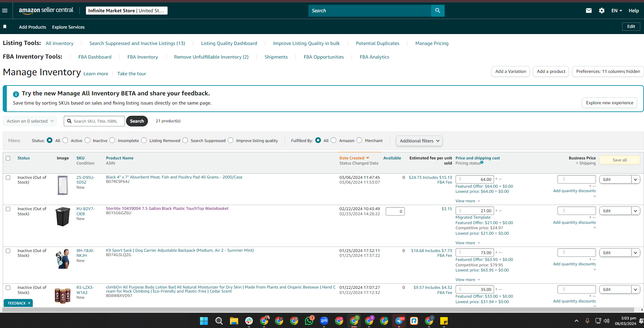Open the hamburger navigation menu
Image resolution: width=644 pixels, height=328 pixels.
click(x=5, y=11)
